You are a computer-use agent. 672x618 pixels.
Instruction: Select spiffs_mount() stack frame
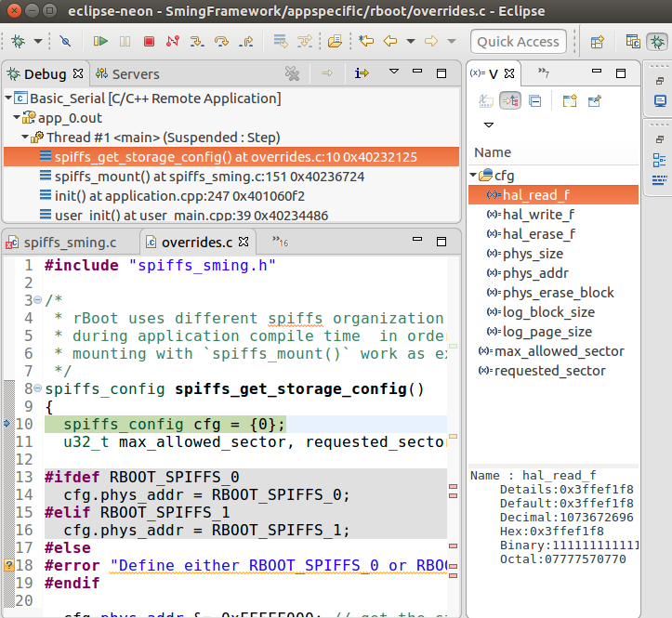tap(209, 177)
